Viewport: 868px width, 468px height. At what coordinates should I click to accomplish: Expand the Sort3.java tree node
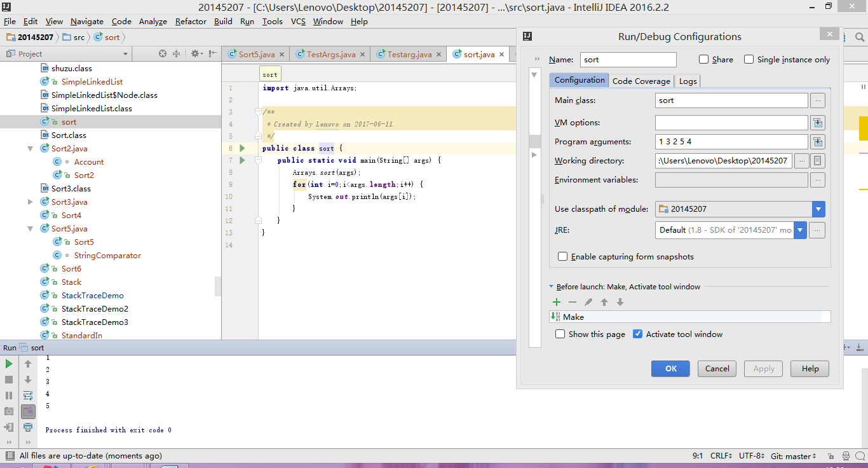(x=30, y=202)
